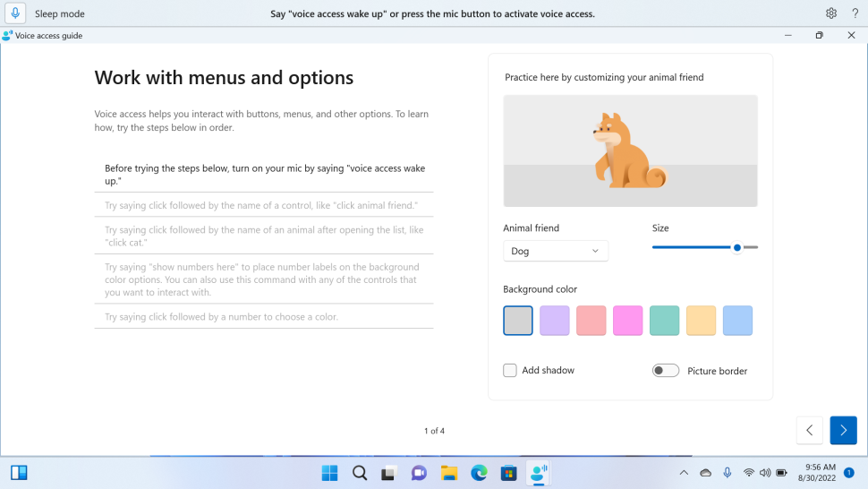This screenshot has height=489, width=868.
Task: Click the Voice access guide title icon
Action: 7,36
